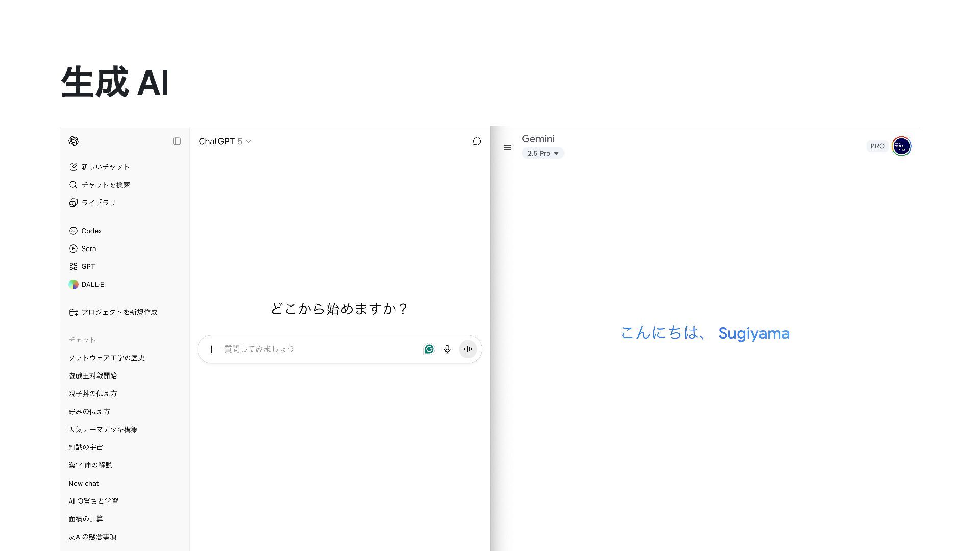The width and height of the screenshot is (980, 551).
Task: Open the New chat history entry
Action: click(x=84, y=483)
